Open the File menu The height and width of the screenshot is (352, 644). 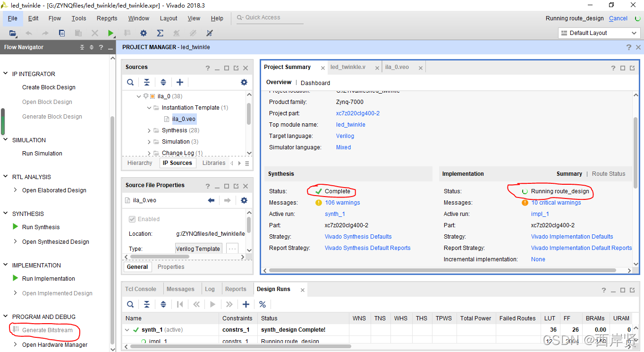tap(13, 18)
